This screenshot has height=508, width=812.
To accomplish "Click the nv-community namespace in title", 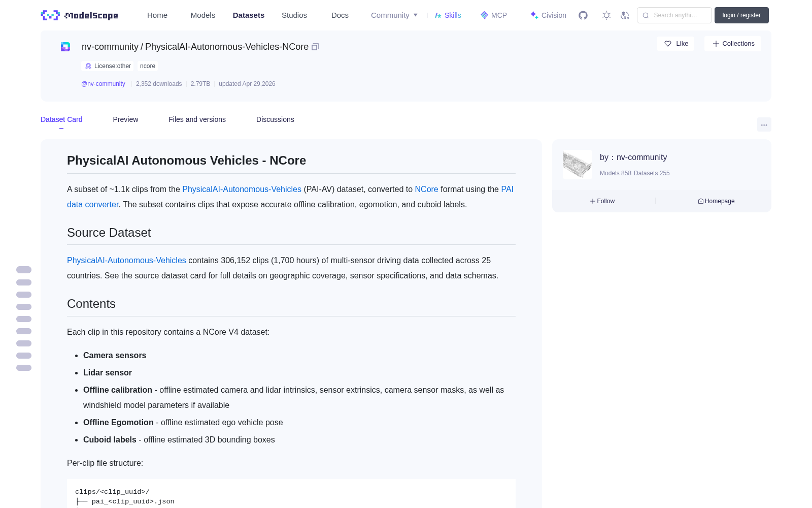I will pos(110,47).
